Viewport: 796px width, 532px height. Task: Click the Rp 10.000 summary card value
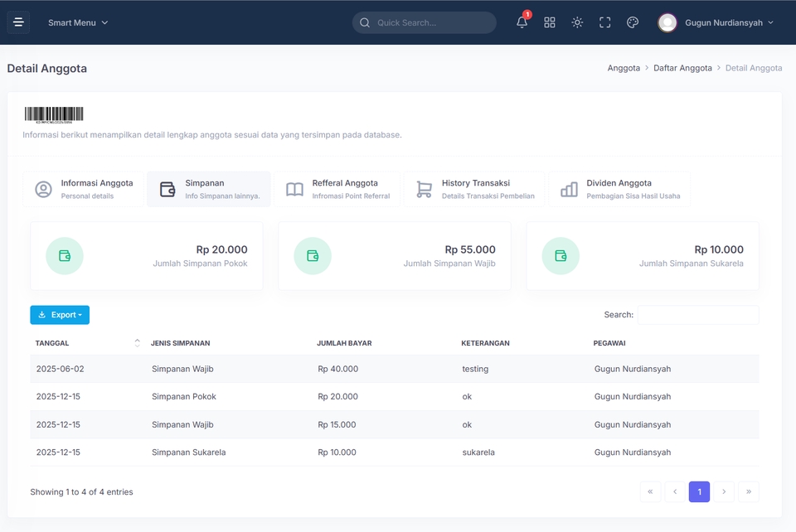tap(719, 249)
